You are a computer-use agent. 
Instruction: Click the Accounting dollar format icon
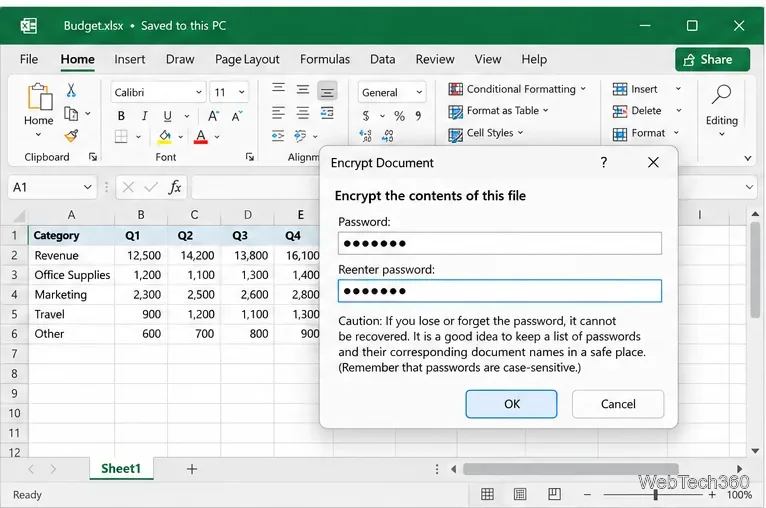tap(366, 116)
